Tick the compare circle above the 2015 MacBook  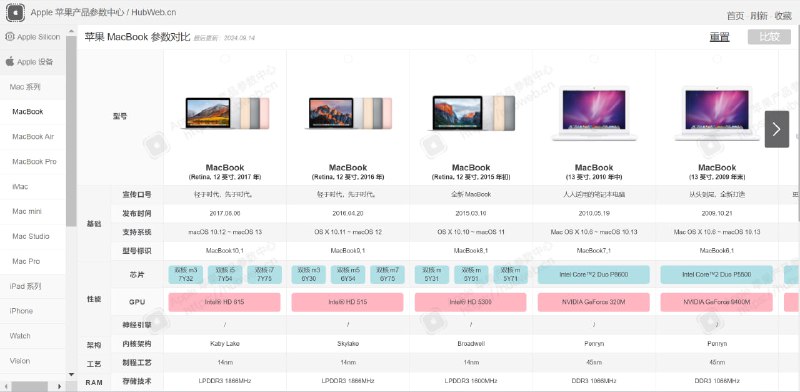tap(471, 59)
